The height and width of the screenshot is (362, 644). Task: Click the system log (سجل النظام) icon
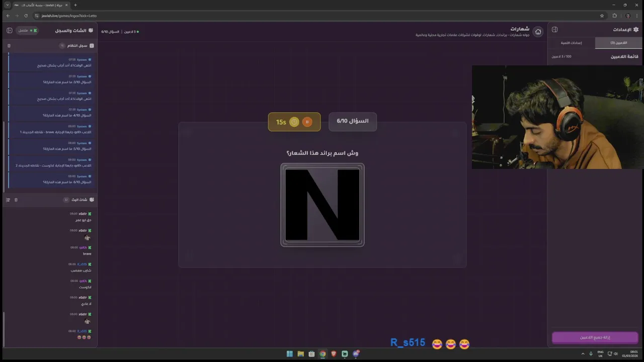[92, 46]
